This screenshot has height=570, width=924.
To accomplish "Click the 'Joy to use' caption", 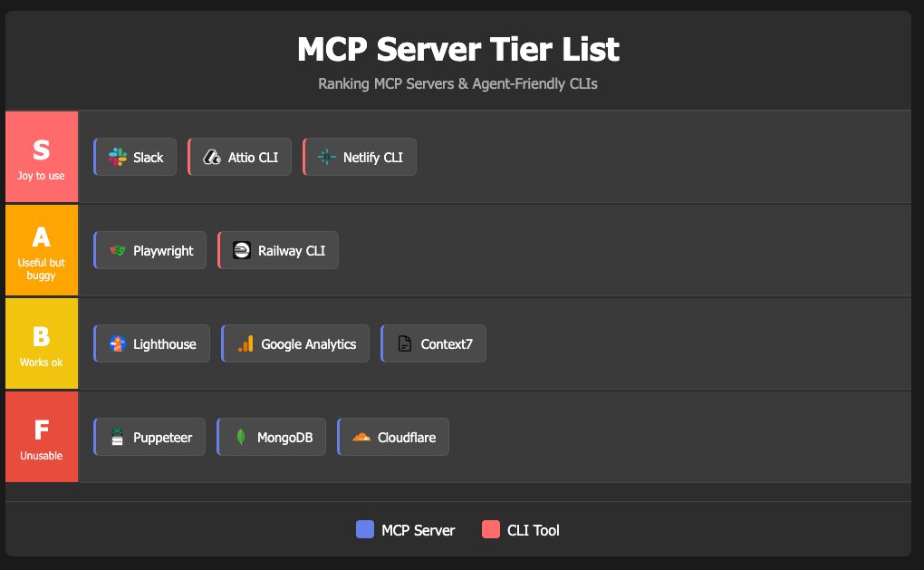I will 42,176.
